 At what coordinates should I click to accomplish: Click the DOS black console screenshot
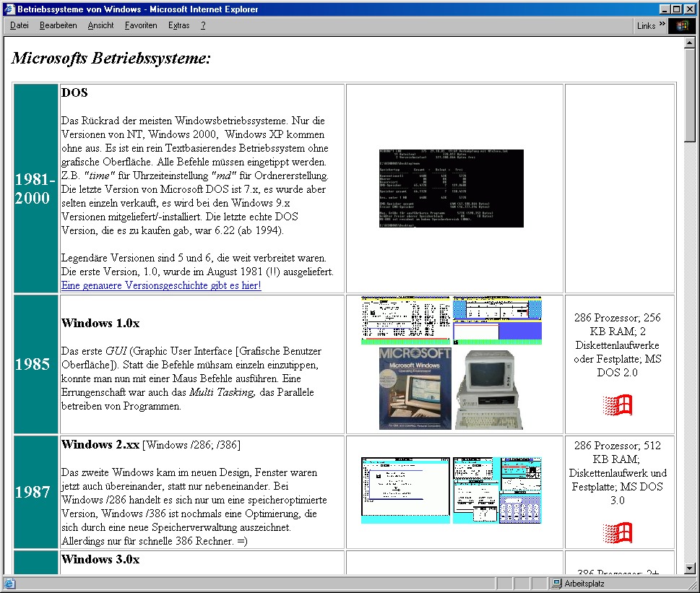pos(451,189)
